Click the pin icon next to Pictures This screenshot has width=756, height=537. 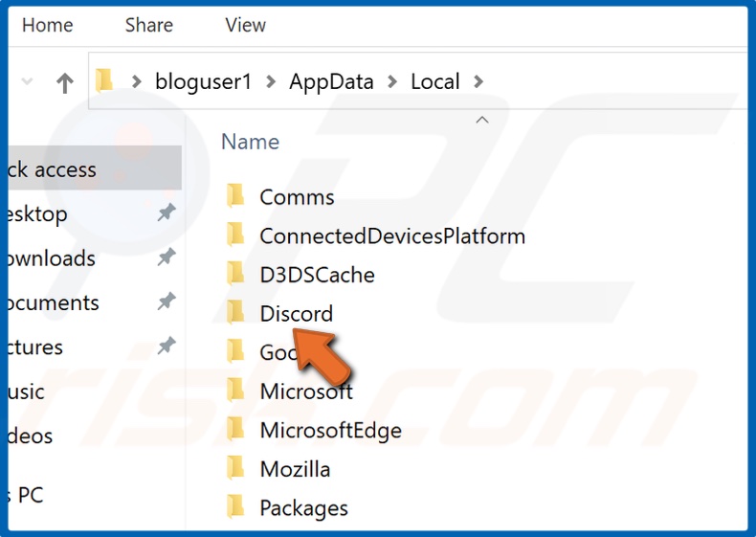pos(167,346)
